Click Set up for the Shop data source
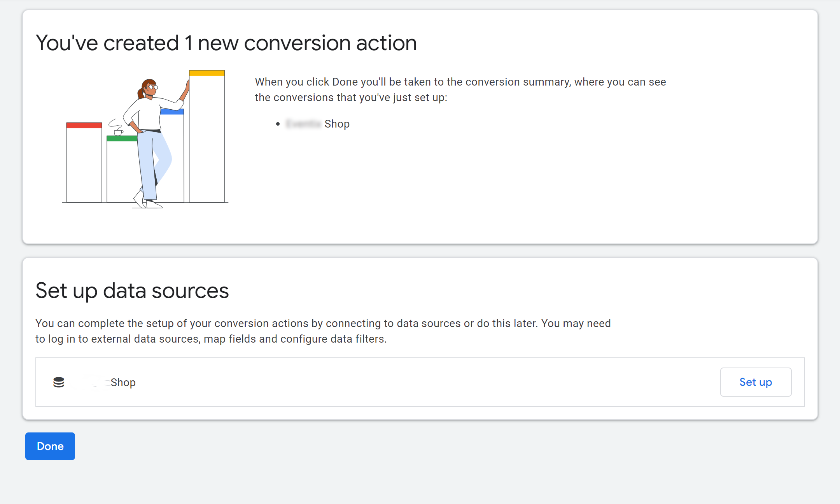 [x=756, y=382]
